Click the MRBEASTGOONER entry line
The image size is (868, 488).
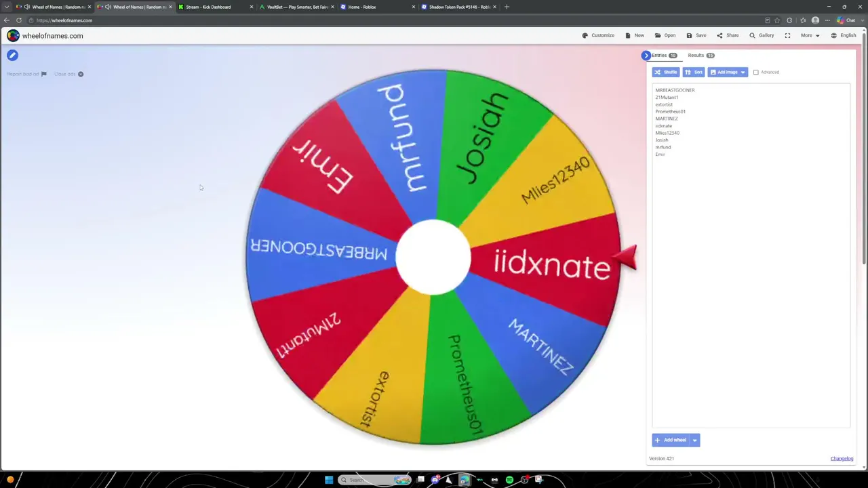pyautogui.click(x=675, y=90)
